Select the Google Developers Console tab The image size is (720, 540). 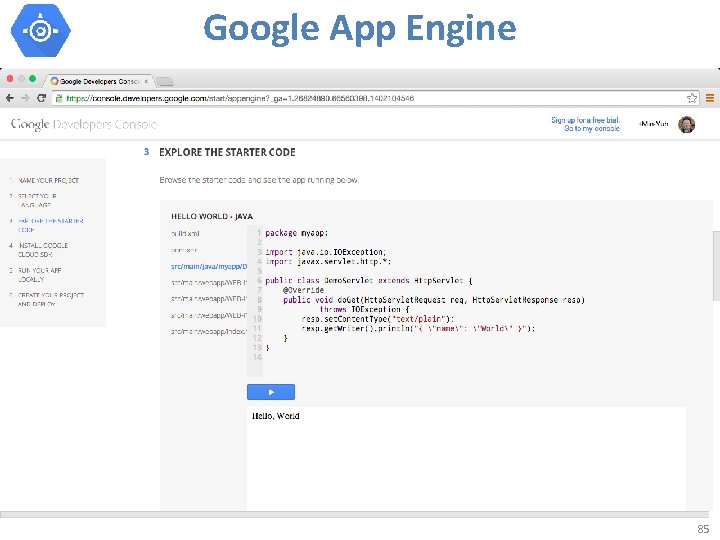[x=100, y=81]
